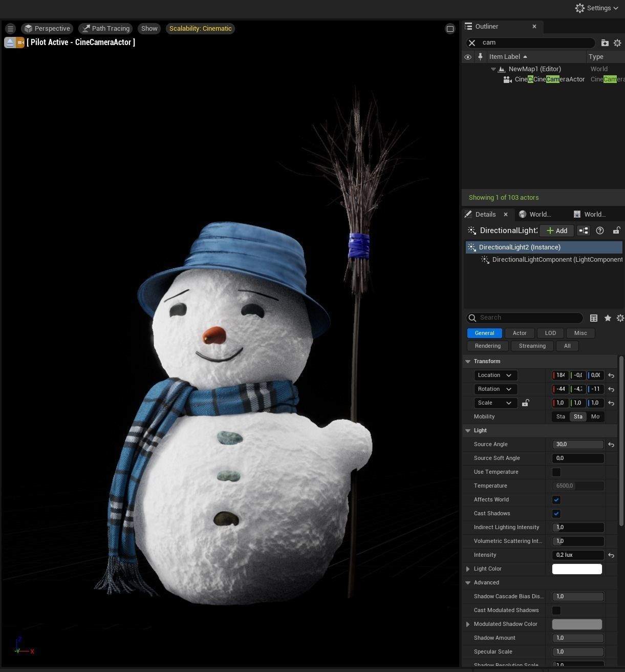Click the Intensity 0,2 lux field
This screenshot has height=672, width=625.
[x=578, y=555]
